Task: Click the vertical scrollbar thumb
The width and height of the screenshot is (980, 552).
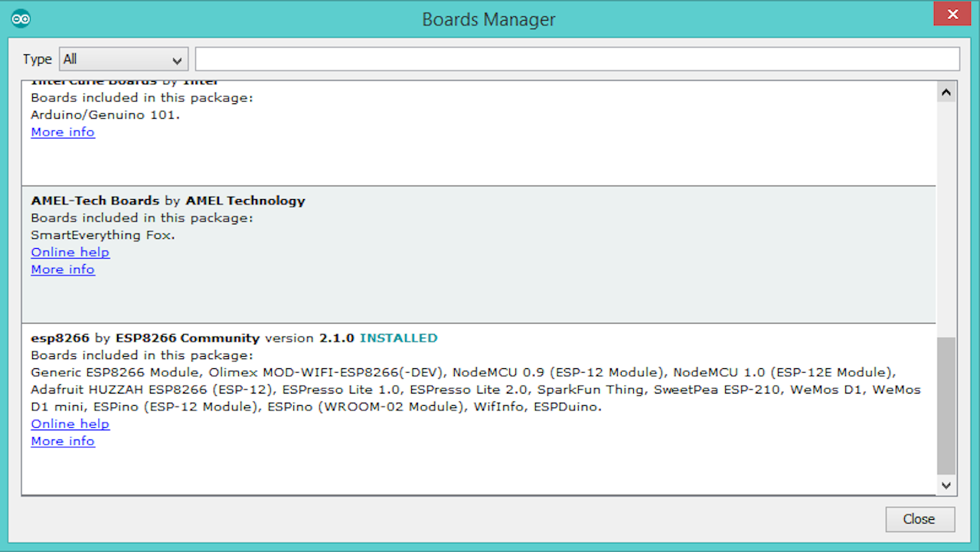Action: click(x=946, y=406)
